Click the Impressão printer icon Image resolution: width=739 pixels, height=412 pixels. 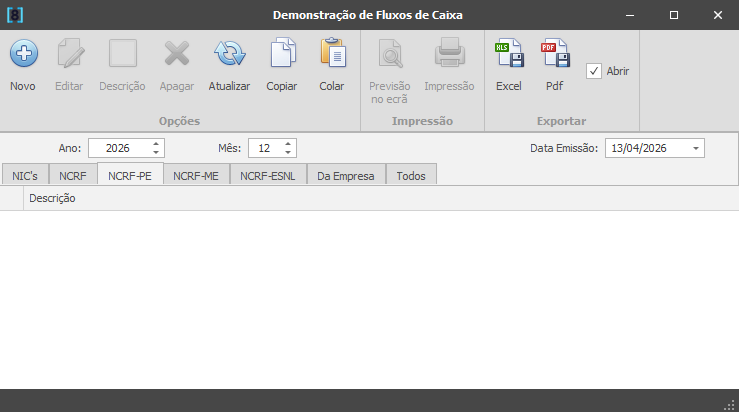tap(449, 54)
